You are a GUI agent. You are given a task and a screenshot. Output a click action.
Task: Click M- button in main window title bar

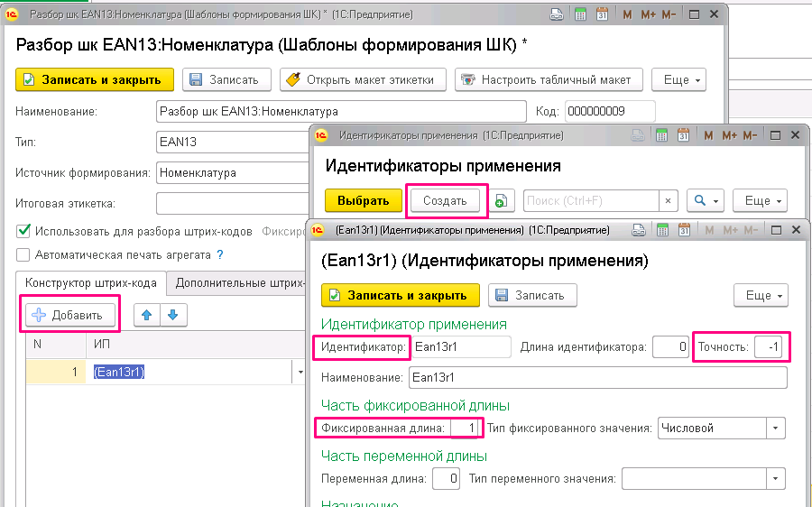coord(669,14)
